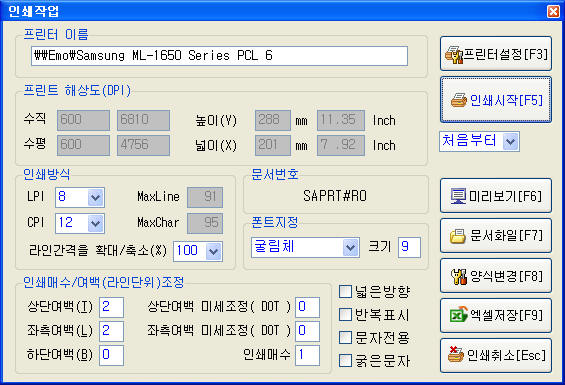Check the 문자전용 option
The image size is (565, 385).
[345, 338]
